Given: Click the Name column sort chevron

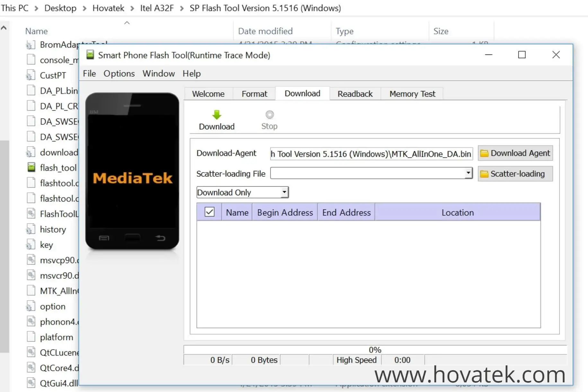Looking at the screenshot, I should [x=127, y=22].
